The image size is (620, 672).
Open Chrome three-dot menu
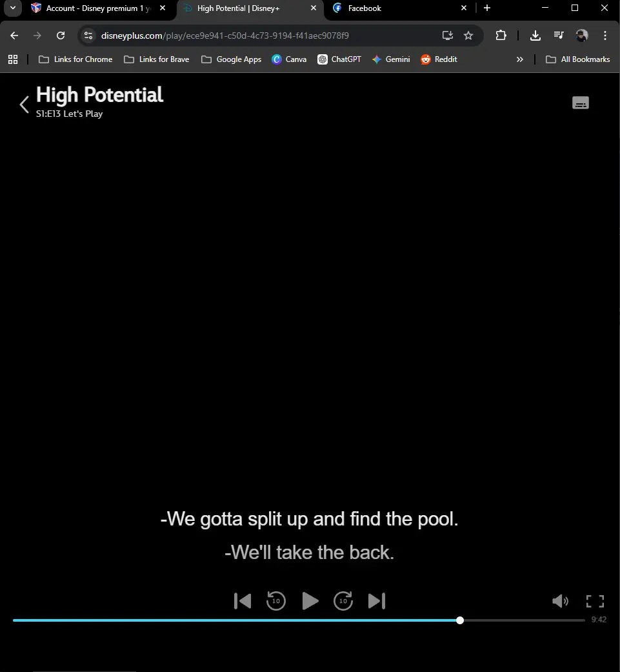(605, 36)
